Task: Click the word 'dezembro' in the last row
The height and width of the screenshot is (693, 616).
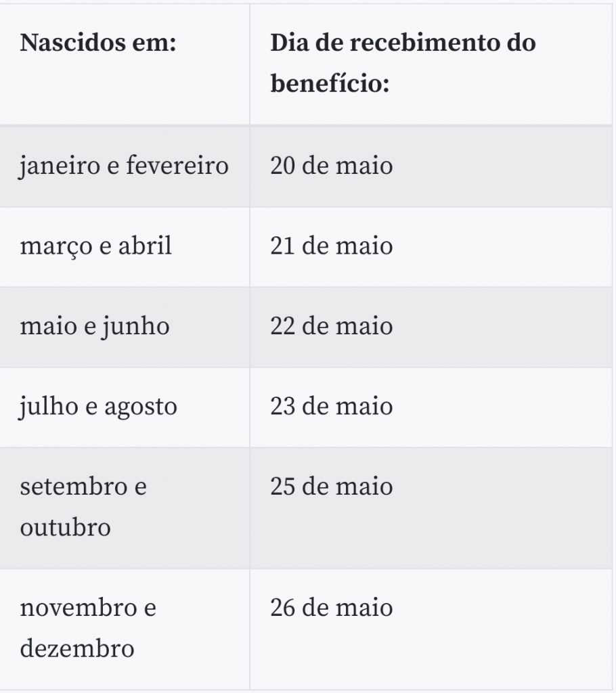Action: point(77,649)
